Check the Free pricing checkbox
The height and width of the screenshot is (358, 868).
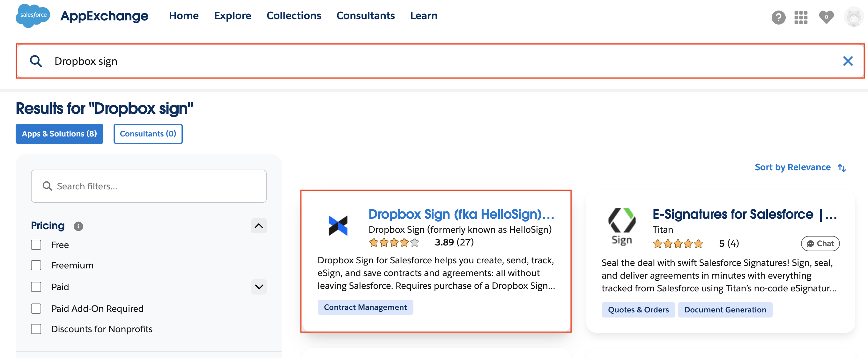pos(36,245)
